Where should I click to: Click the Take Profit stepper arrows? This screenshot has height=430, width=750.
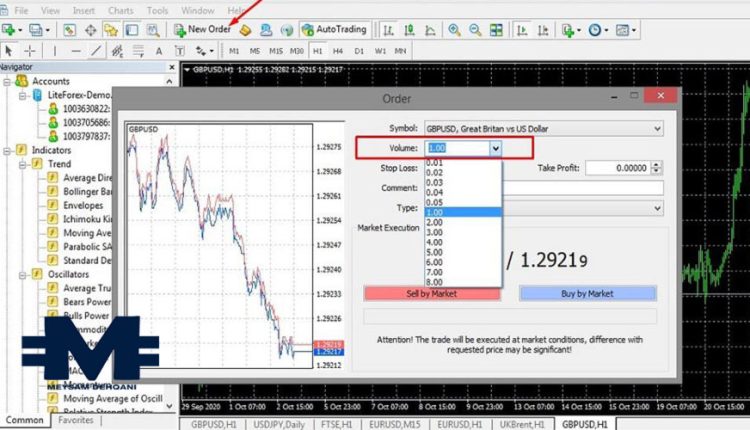tap(657, 168)
